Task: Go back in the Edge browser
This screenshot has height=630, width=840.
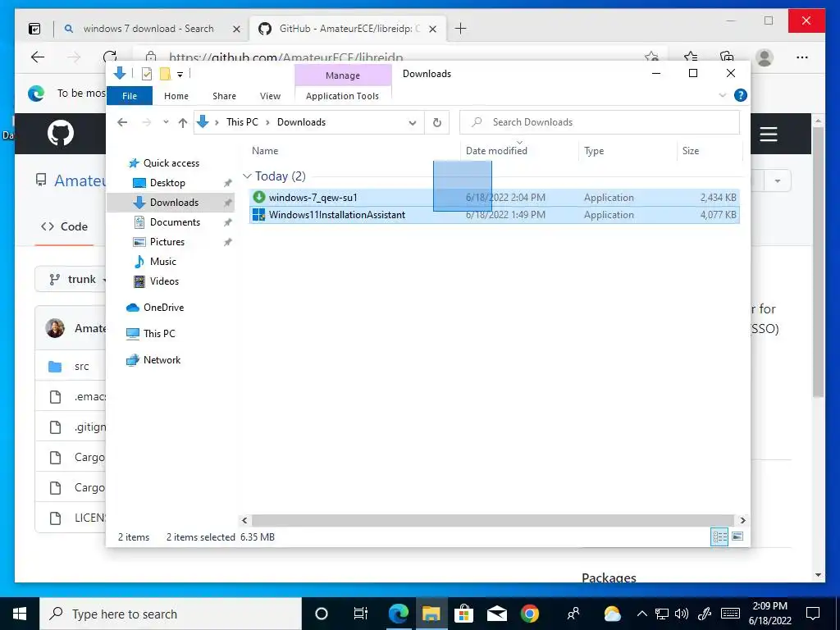Action: tap(38, 57)
